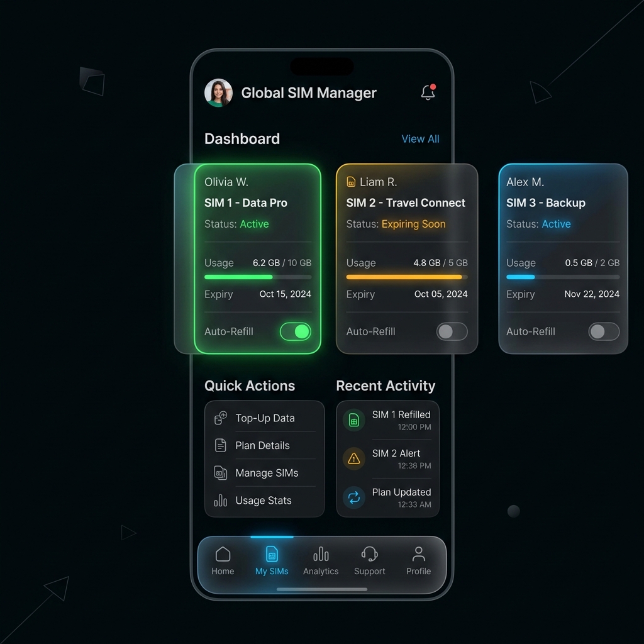Click the SIM 3 blue usage bar
Viewport: 644px width, 644px height.
(563, 277)
